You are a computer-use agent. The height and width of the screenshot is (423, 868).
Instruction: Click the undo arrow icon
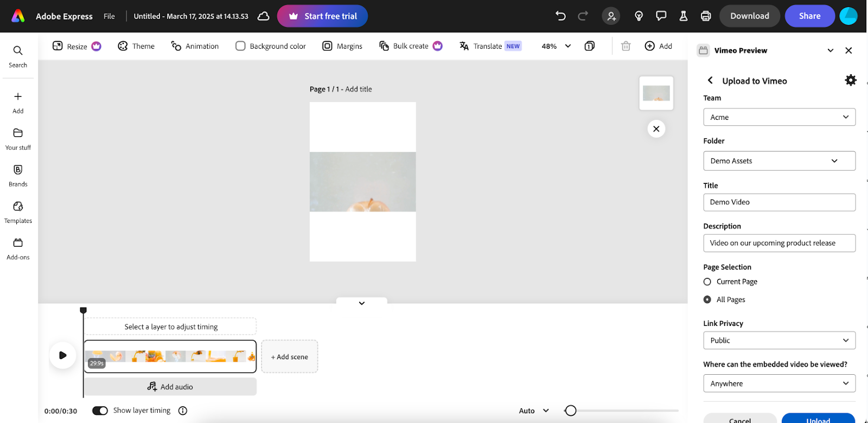point(560,16)
